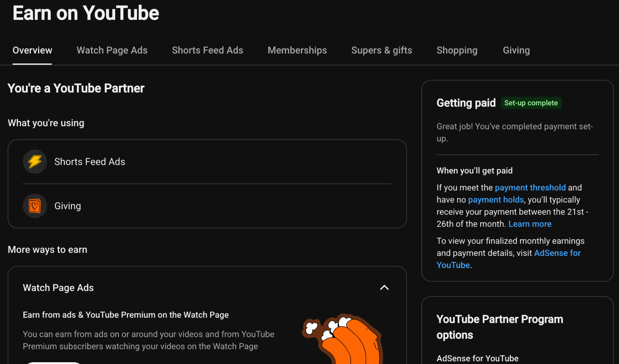Viewport: 619px width, 364px height.
Task: Open the Shorts Feed Ads row
Action: point(207,162)
